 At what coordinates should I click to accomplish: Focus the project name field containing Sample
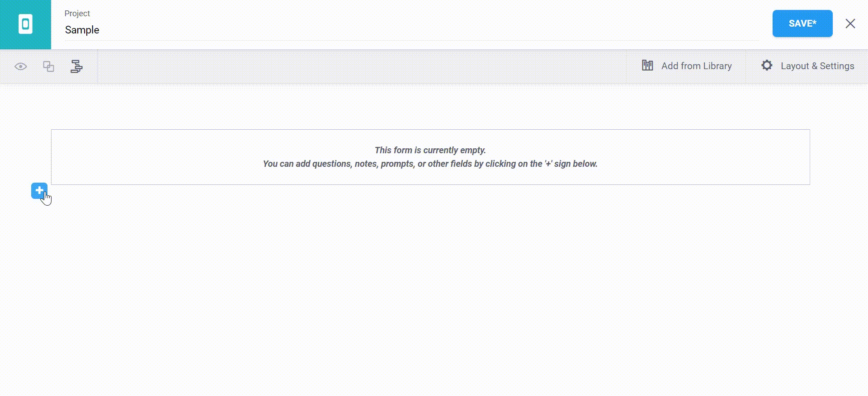(x=411, y=30)
